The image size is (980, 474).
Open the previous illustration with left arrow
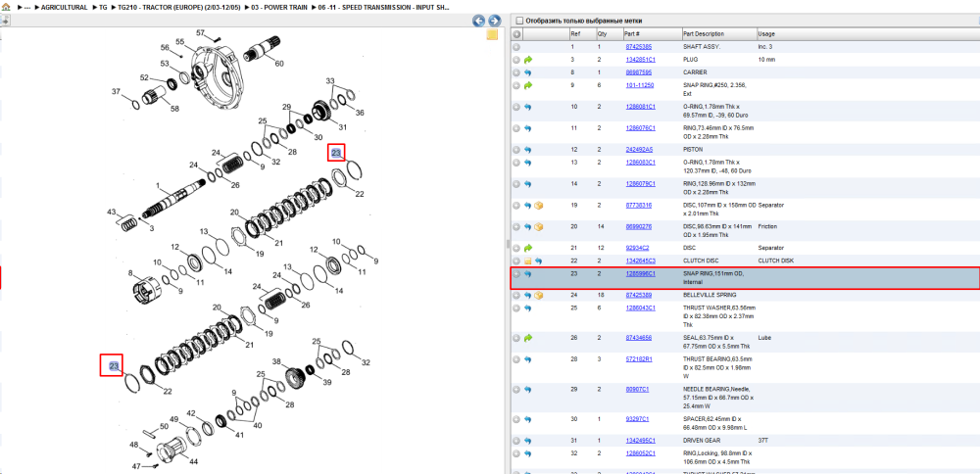point(479,22)
